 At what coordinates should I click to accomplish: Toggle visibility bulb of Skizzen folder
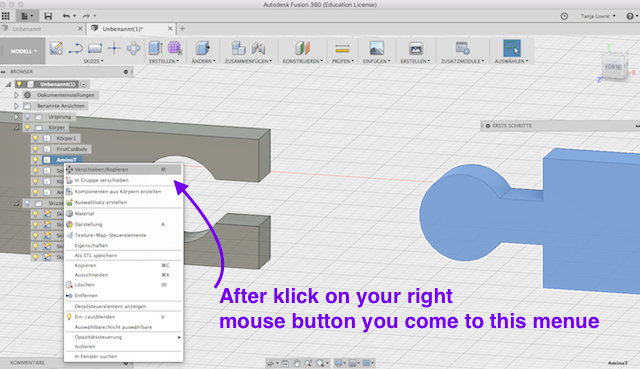[27, 203]
